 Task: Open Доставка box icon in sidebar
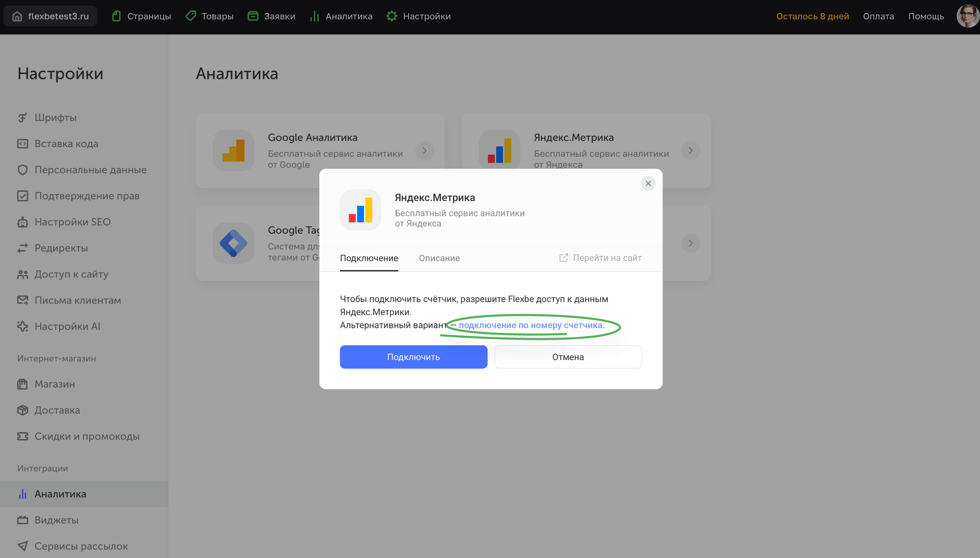click(22, 410)
